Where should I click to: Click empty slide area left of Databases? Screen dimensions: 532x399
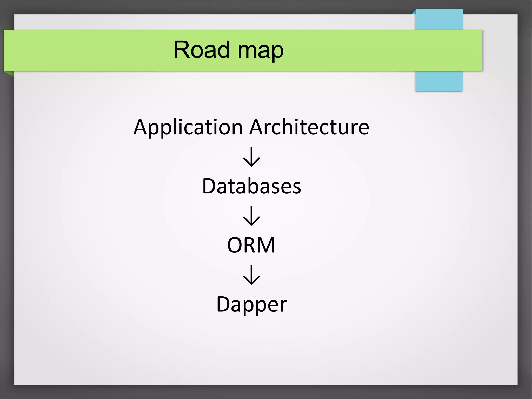[104, 186]
